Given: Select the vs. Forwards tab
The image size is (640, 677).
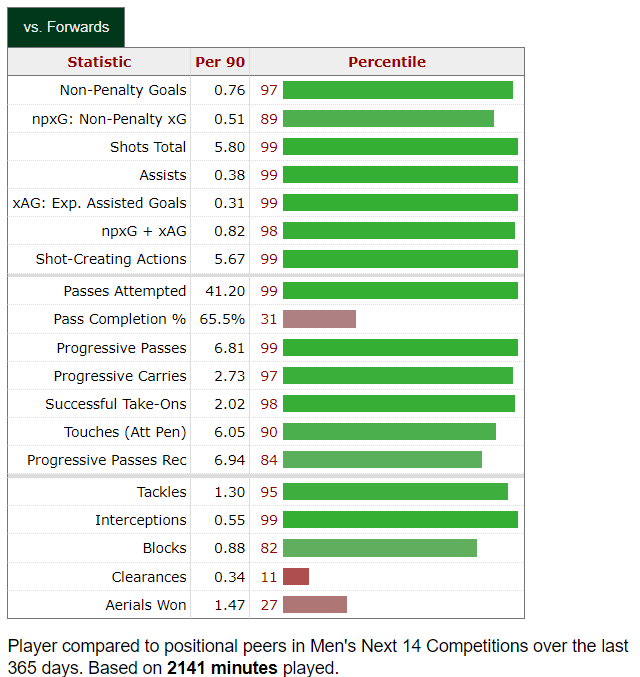Looking at the screenshot, I should (66, 27).
